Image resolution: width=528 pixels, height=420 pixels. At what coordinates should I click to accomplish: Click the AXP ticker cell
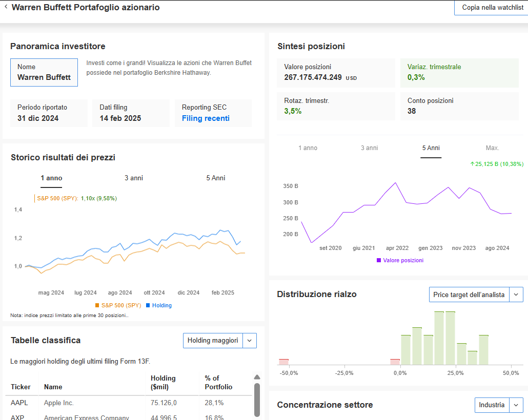point(17,417)
